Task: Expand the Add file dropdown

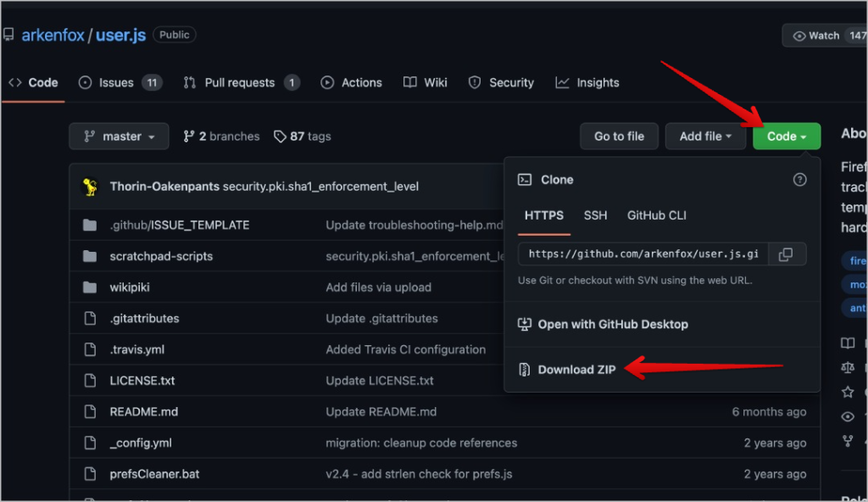Action: tap(705, 137)
